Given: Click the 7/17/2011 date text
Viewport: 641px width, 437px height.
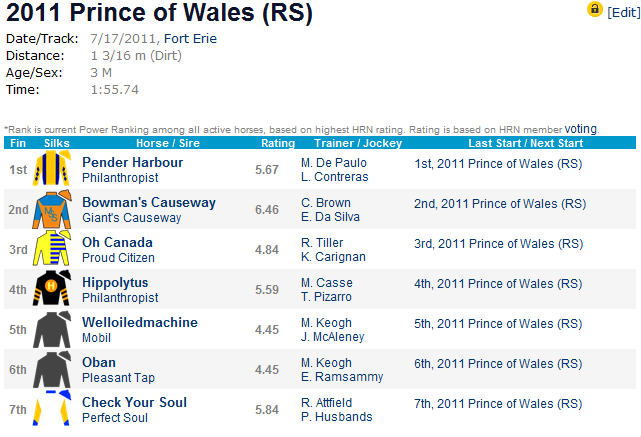Looking at the screenshot, I should [x=123, y=39].
